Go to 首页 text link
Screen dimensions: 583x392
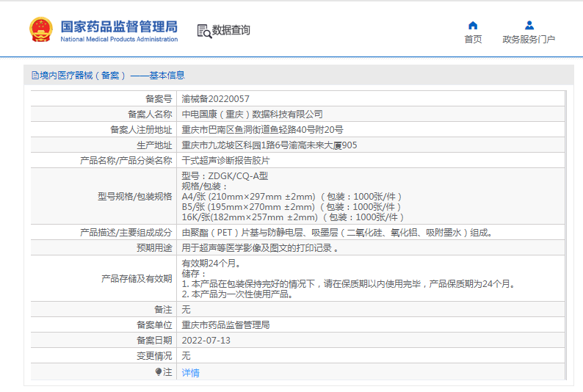pyautogui.click(x=473, y=39)
